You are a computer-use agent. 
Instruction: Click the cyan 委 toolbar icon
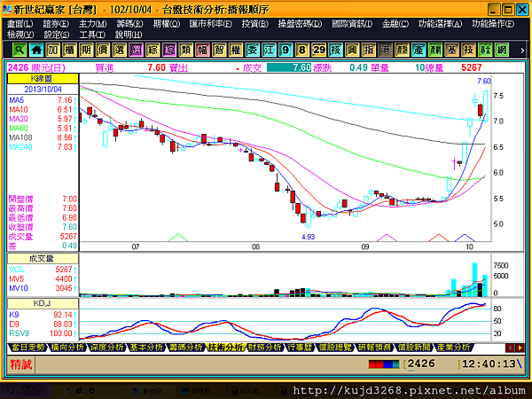[253, 51]
